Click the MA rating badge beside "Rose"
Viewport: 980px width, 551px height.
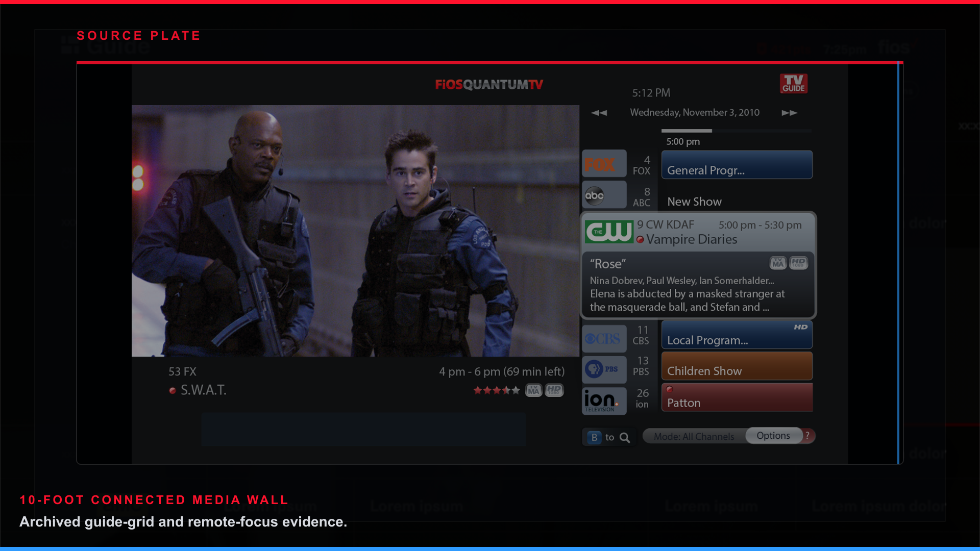click(x=778, y=263)
